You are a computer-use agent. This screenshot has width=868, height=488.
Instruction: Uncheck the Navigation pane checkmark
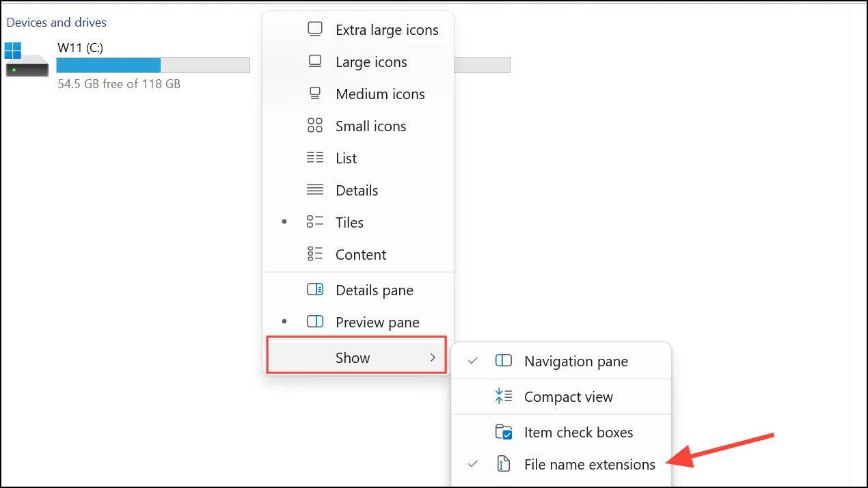[x=473, y=361]
